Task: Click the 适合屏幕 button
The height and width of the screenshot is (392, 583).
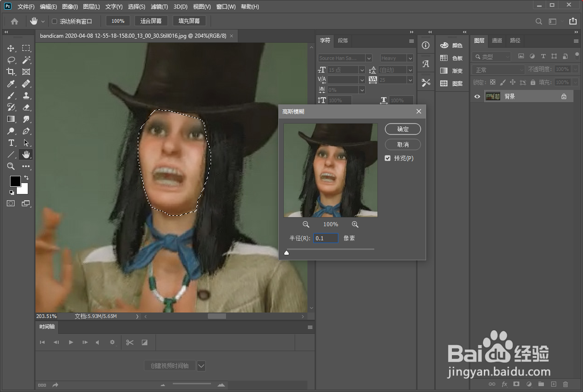Action: click(151, 21)
